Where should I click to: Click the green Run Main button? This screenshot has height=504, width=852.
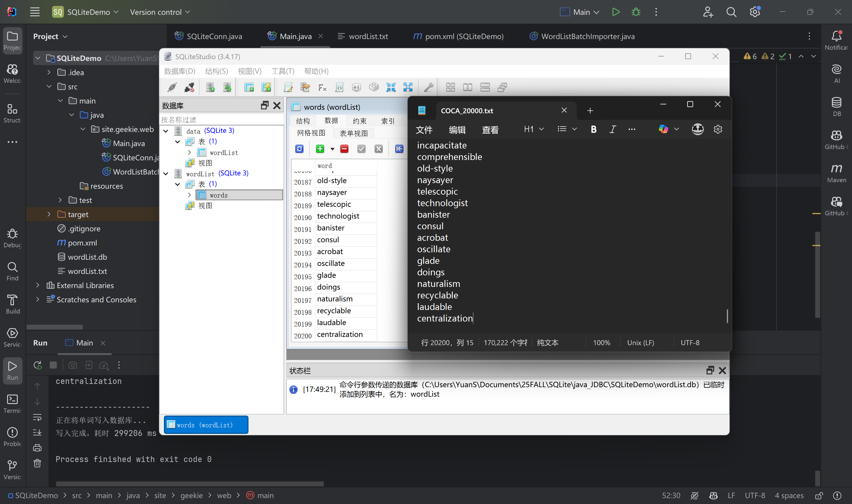tap(615, 12)
